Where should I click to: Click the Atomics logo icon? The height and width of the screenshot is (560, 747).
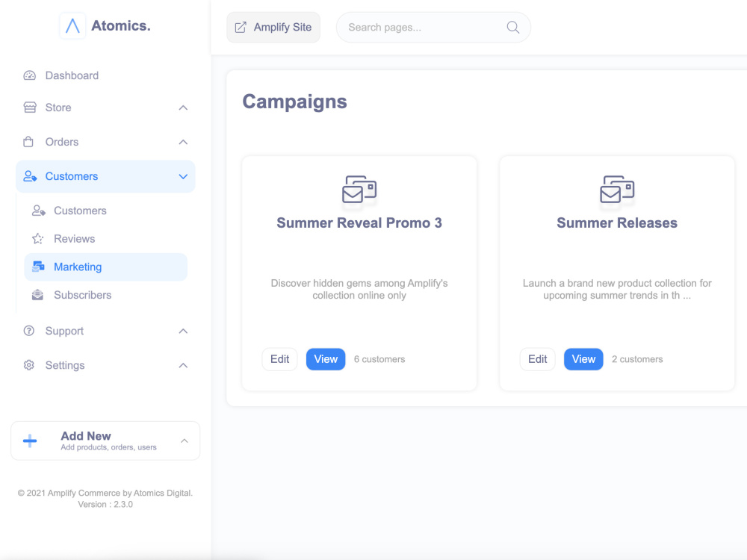(72, 25)
